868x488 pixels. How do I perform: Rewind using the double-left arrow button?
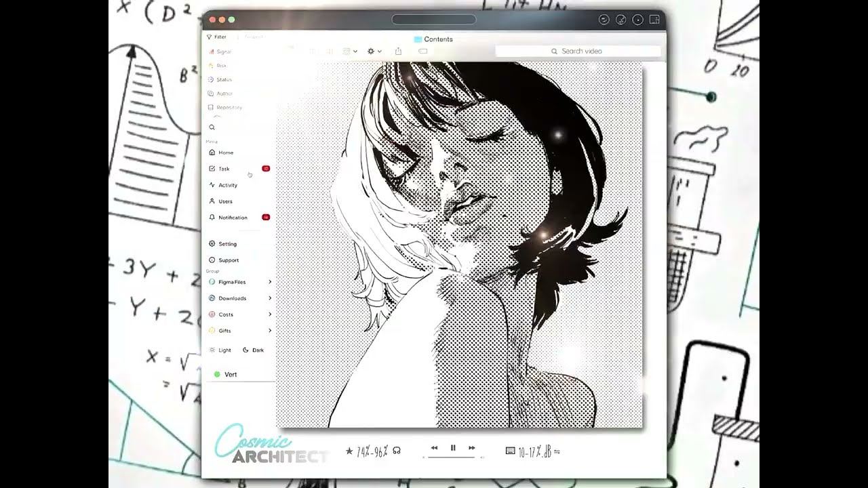[x=434, y=448]
